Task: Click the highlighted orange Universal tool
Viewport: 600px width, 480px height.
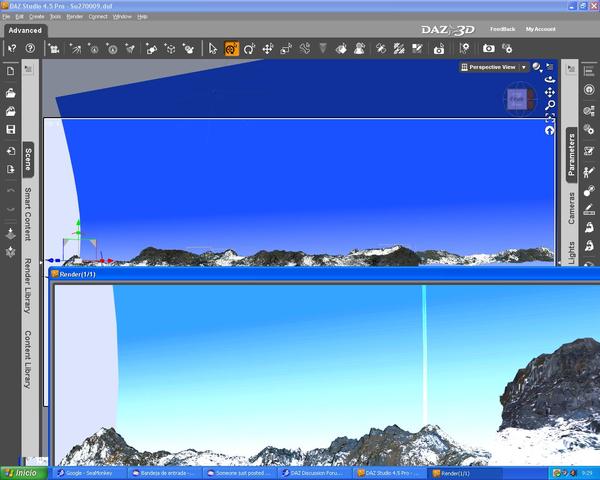Action: [232, 49]
